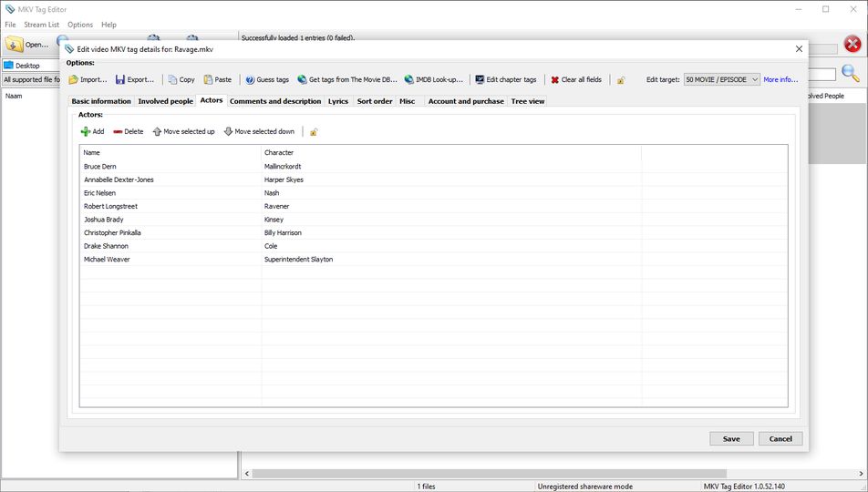Click the Open folder icon in main window

(x=15, y=45)
